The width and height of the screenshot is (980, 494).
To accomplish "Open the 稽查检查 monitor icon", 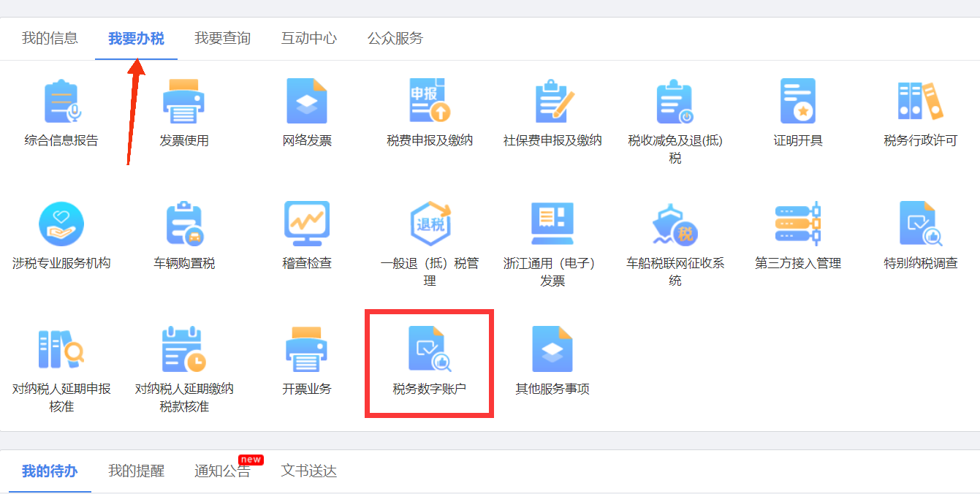I will tap(307, 224).
